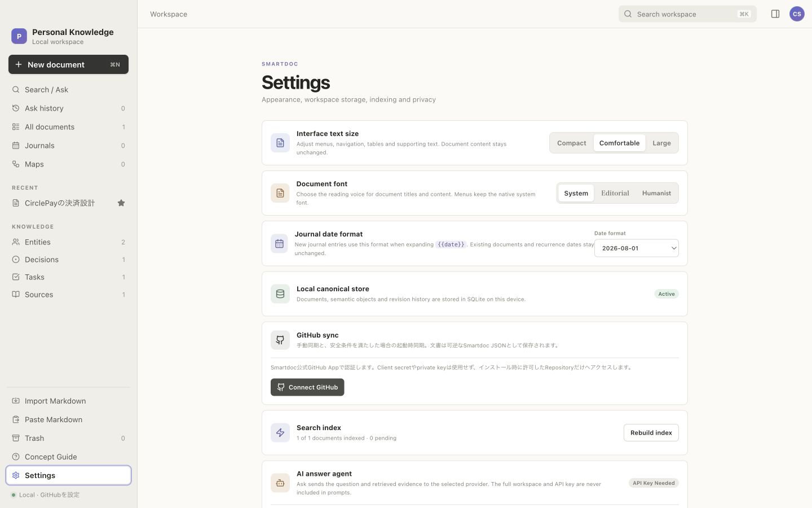812x508 pixels.
Task: Click the Settings page heading
Action: tap(295, 82)
